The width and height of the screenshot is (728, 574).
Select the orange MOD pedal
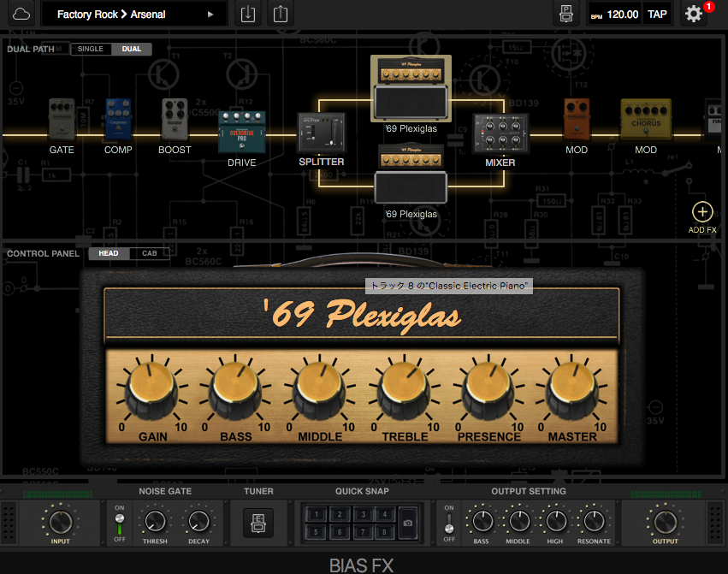(x=577, y=120)
